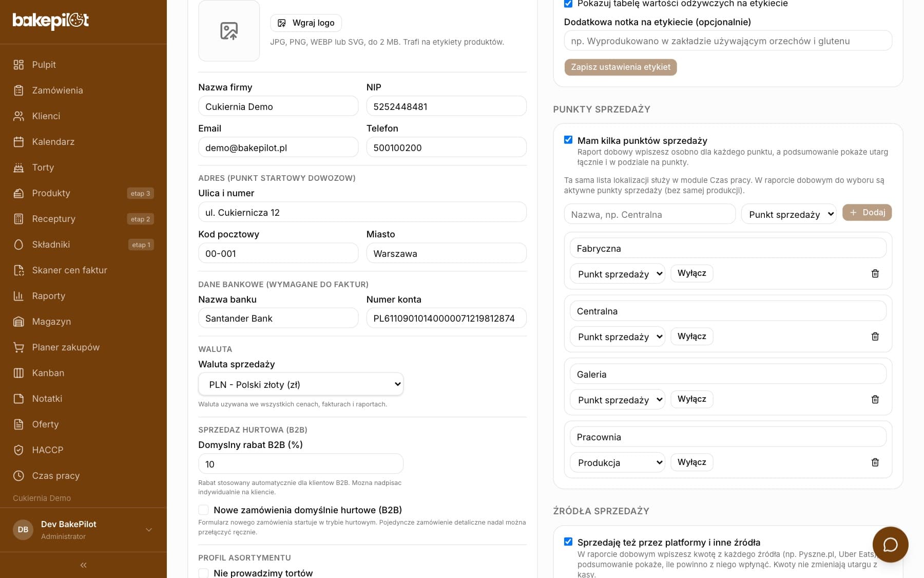Go to Produkty in sidebar
924x578 pixels.
83,193
